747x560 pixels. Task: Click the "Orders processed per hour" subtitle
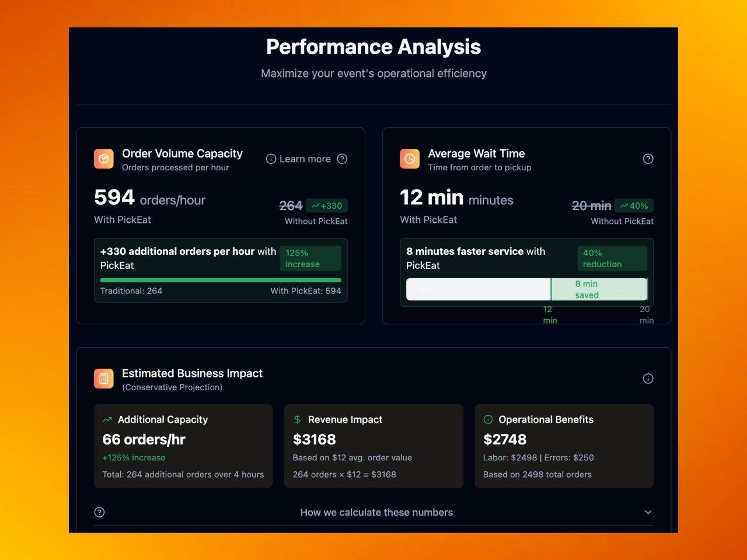pyautogui.click(x=175, y=167)
